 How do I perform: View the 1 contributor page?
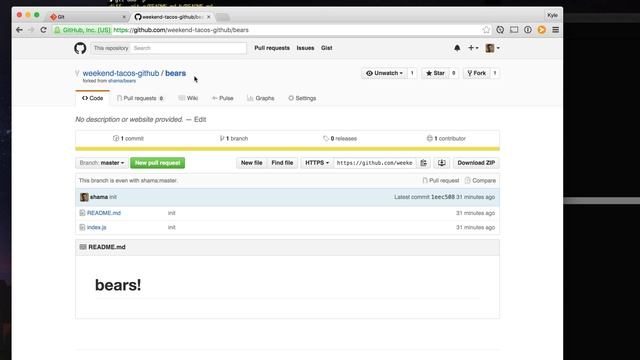tap(446, 139)
